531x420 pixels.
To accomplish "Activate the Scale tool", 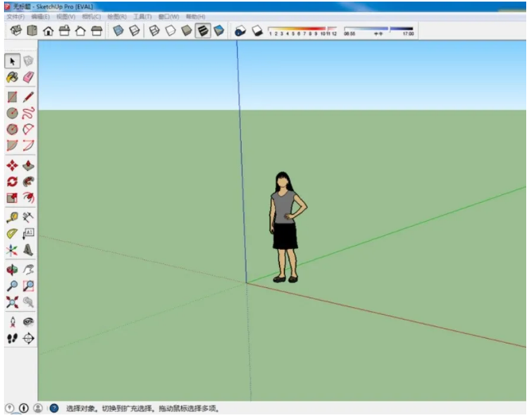I will pos(12,197).
